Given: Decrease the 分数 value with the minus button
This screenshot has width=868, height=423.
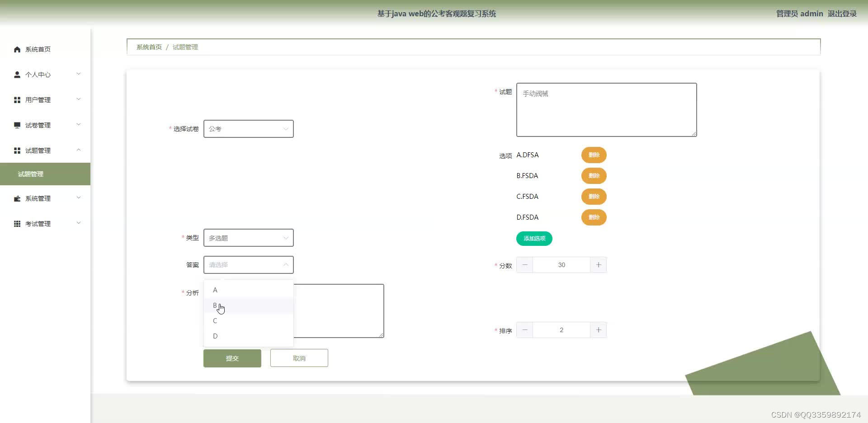Looking at the screenshot, I should point(525,265).
